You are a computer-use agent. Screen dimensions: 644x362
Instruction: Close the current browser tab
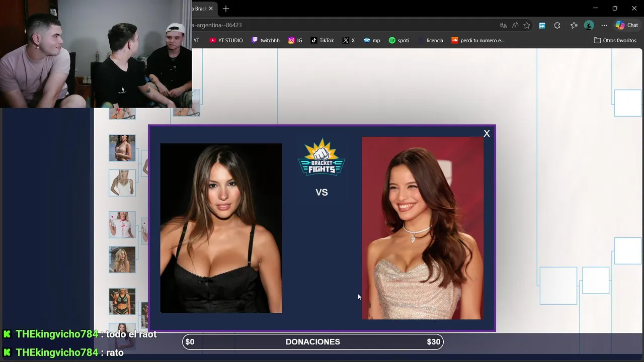click(211, 9)
